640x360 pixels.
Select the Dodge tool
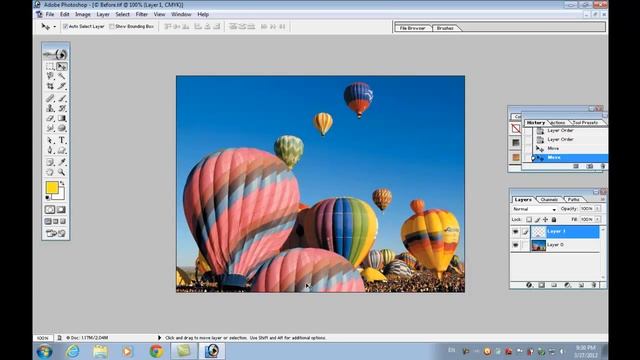pos(62,128)
